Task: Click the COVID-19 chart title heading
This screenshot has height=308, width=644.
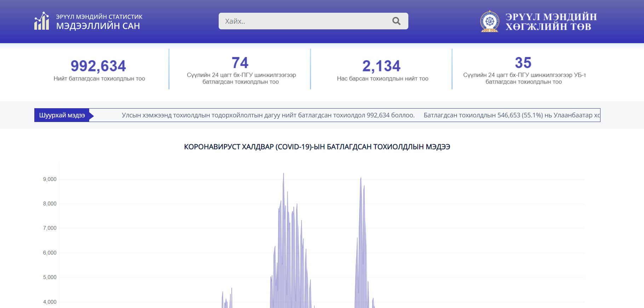Action: (x=317, y=147)
